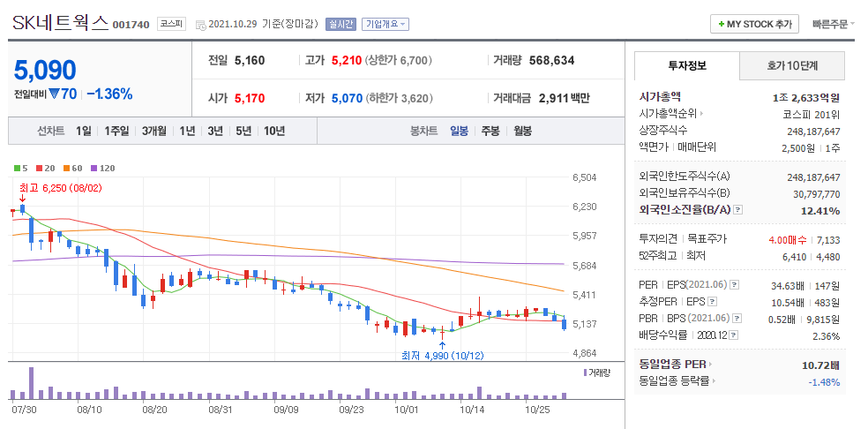The width and height of the screenshot is (868, 429).
Task: Select the 3개월 line chart period
Action: click(x=153, y=132)
